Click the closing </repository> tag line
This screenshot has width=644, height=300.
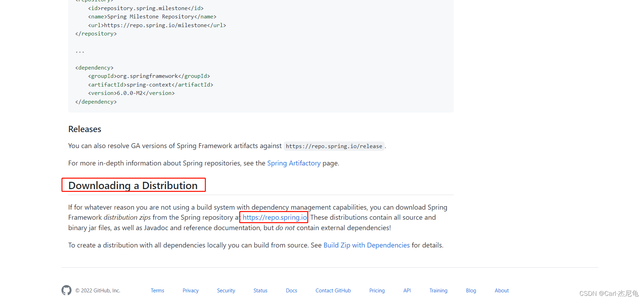coord(96,34)
